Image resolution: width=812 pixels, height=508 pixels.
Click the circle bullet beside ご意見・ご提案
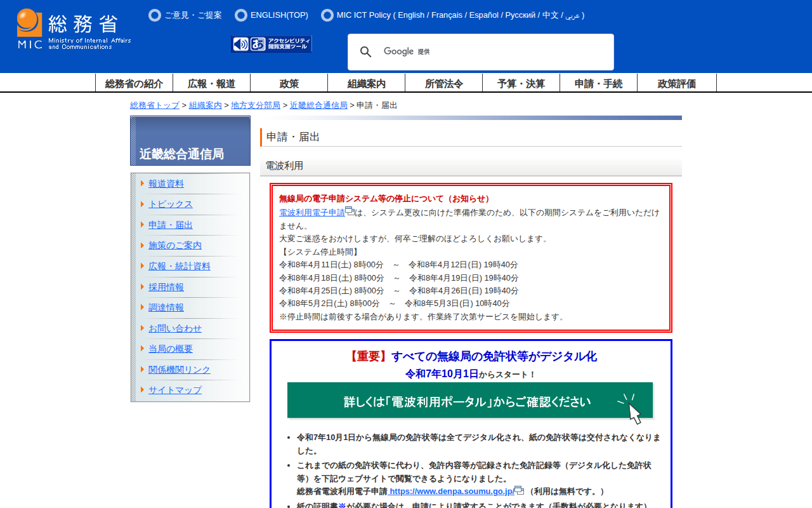(155, 15)
